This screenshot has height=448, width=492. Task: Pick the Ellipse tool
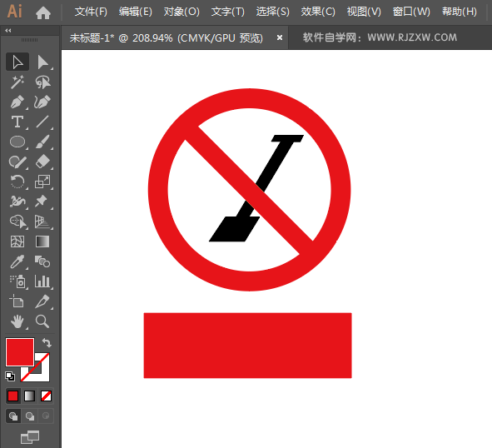click(17, 142)
